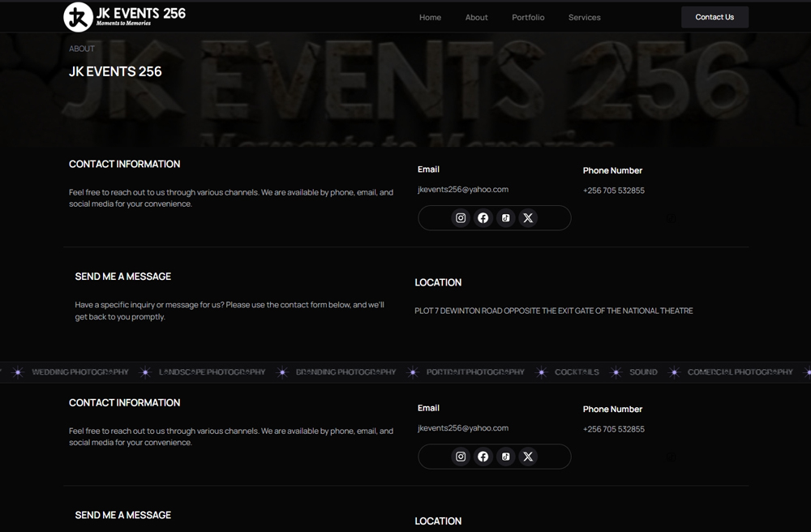This screenshot has height=532, width=811.
Task: Click the JK EVENTS 256 page heading
Action: click(x=115, y=71)
